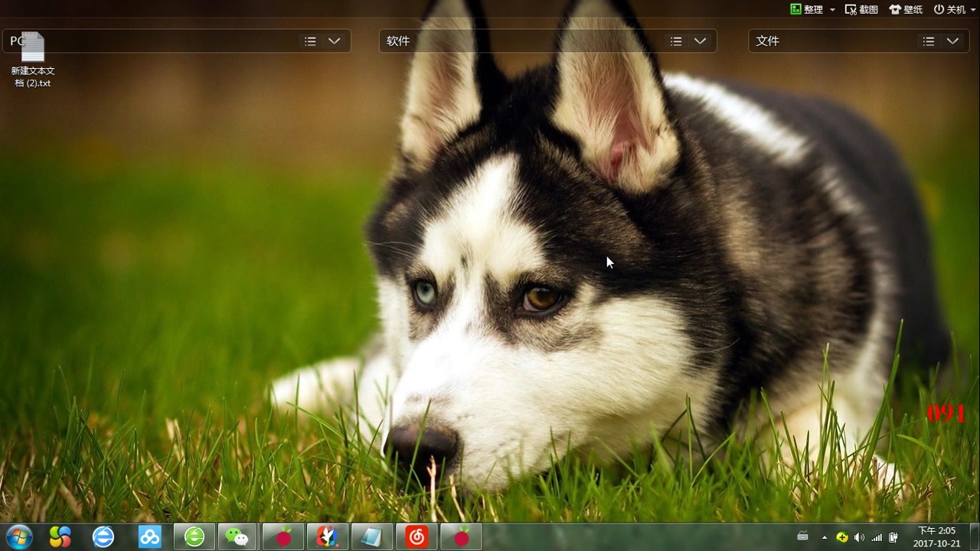980x551 pixels.
Task: Open network signal tray icon
Action: pyautogui.click(x=877, y=537)
